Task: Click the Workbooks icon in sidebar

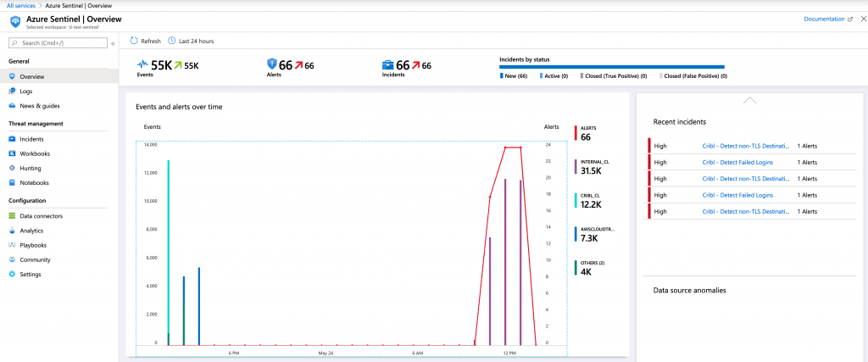Action: [12, 153]
